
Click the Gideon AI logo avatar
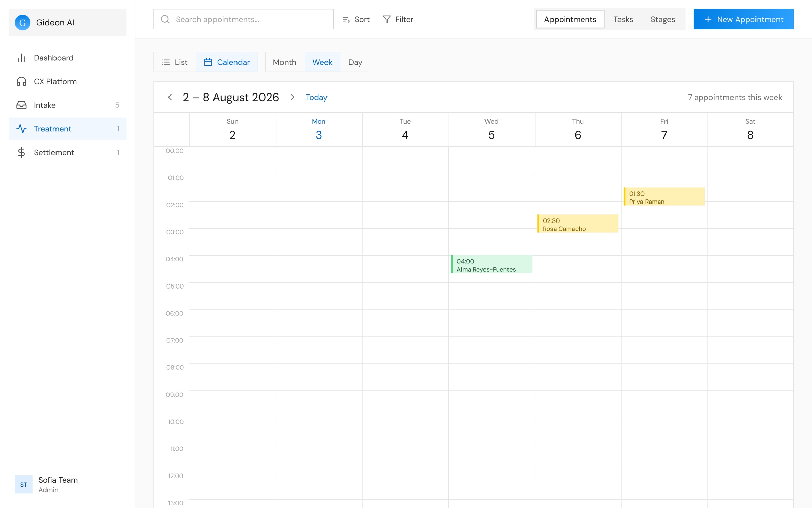[22, 22]
